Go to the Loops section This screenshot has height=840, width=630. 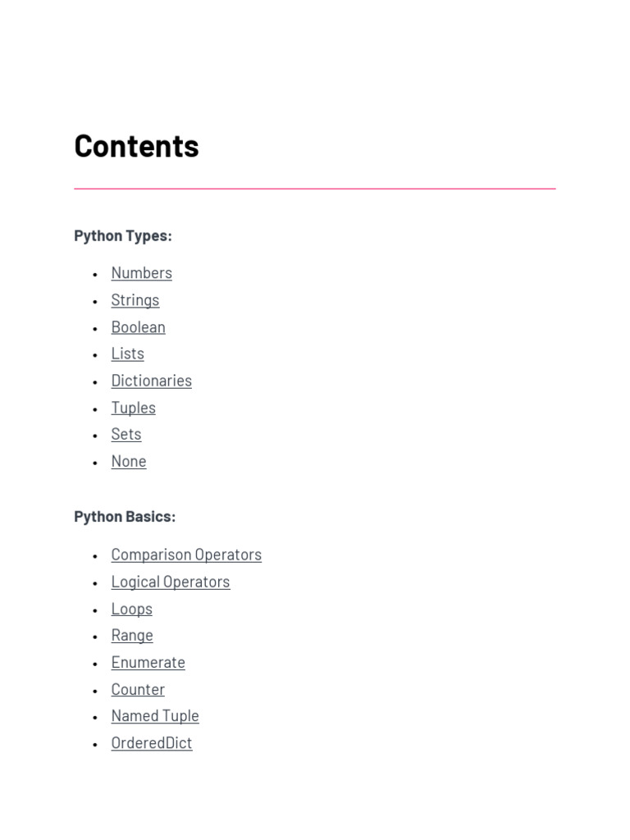click(x=131, y=609)
